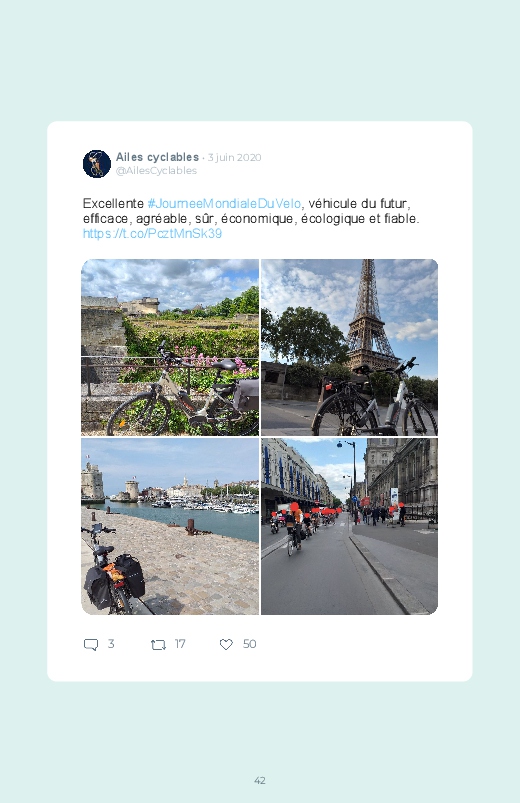The width and height of the screenshot is (520, 803).
Task: Follow the t.co/PcztMnSk39 link
Action: [152, 234]
